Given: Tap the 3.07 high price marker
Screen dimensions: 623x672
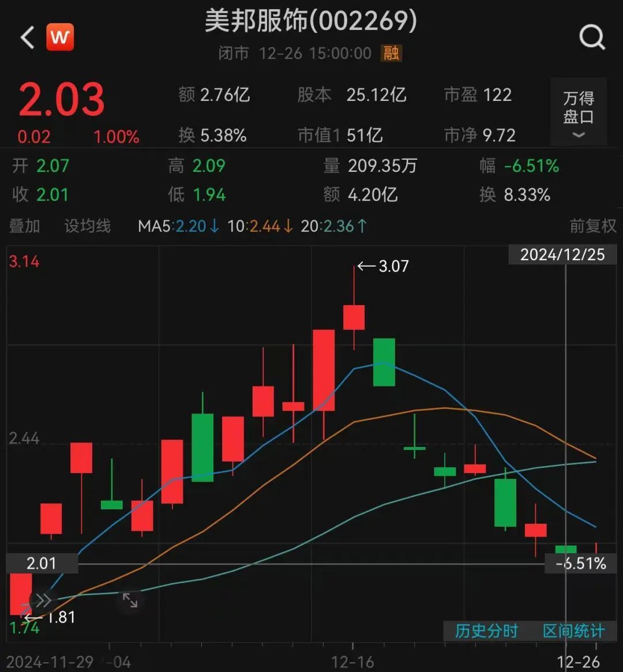Looking at the screenshot, I should (x=383, y=266).
